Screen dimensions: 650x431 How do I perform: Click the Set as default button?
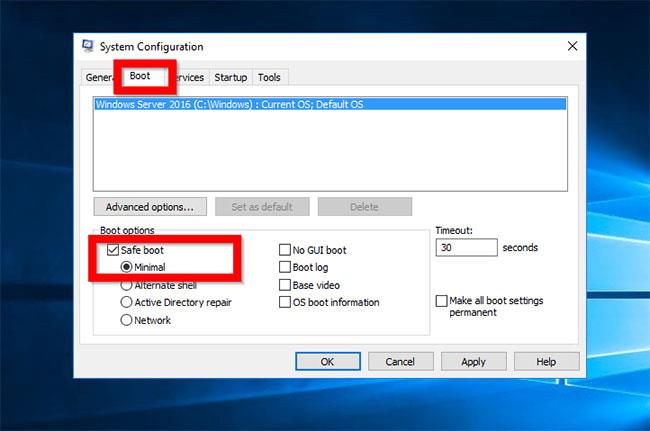[x=262, y=207]
